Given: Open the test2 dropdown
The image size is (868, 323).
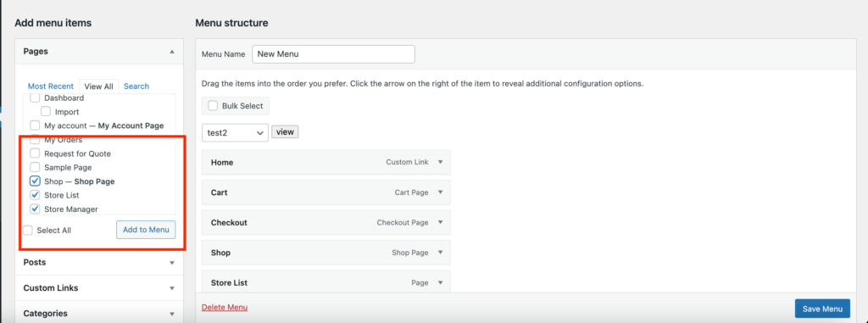Looking at the screenshot, I should point(236,133).
